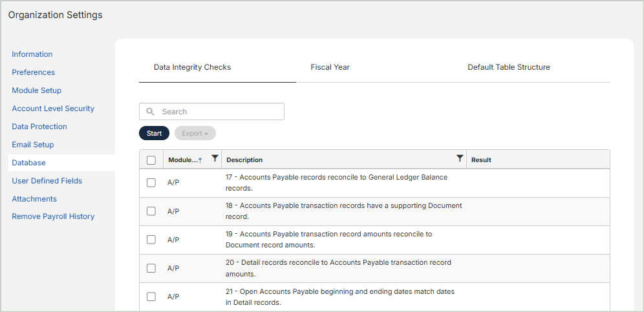The width and height of the screenshot is (644, 312).
Task: Click the Result column header
Action: click(482, 160)
